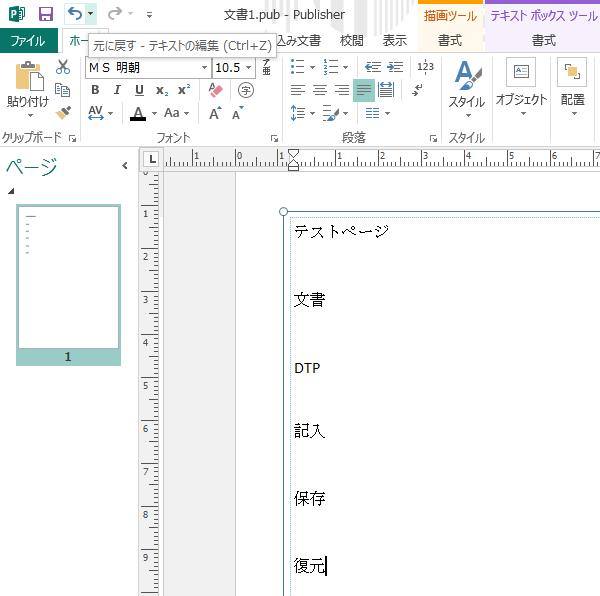The height and width of the screenshot is (596, 600).
Task: Open 描画ツール 書式 tab
Action: [450, 40]
